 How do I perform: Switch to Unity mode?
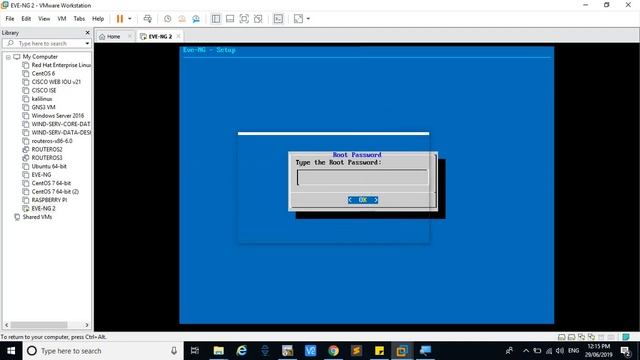pyautogui.click(x=258, y=19)
